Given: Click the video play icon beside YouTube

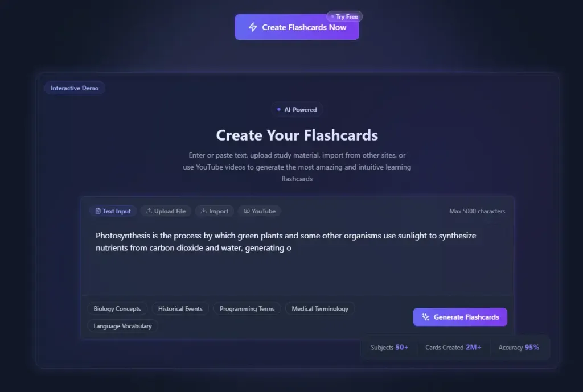Looking at the screenshot, I should point(247,211).
